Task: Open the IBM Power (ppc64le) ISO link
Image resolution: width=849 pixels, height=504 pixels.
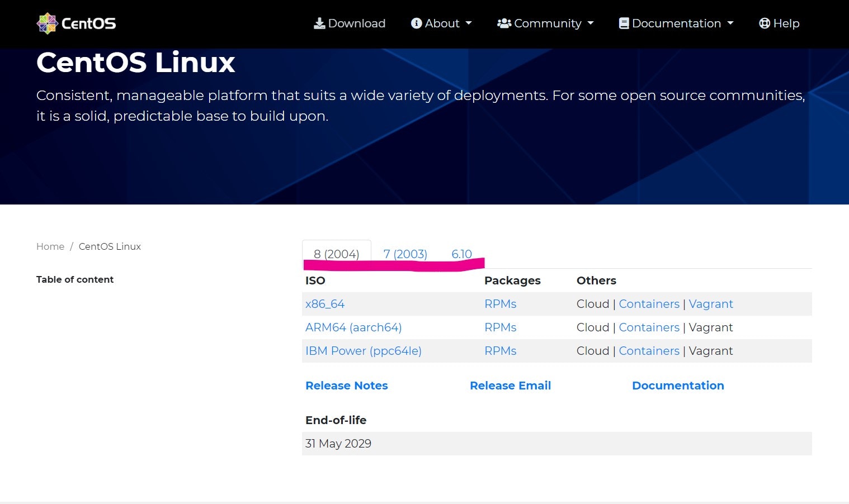Action: (364, 351)
